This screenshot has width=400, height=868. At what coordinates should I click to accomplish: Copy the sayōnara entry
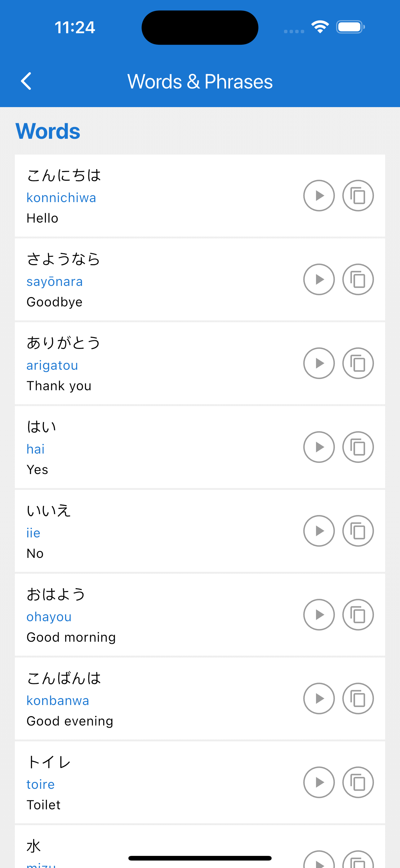point(358,279)
